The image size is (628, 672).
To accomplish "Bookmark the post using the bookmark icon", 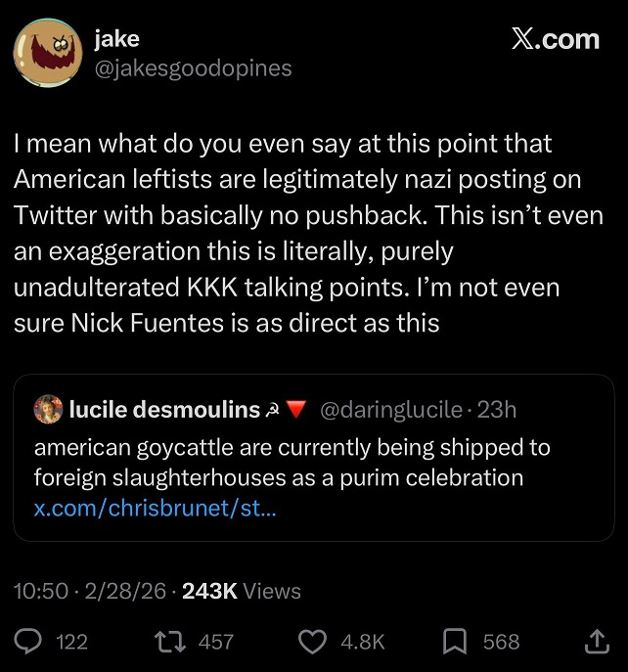I will pyautogui.click(x=455, y=642).
